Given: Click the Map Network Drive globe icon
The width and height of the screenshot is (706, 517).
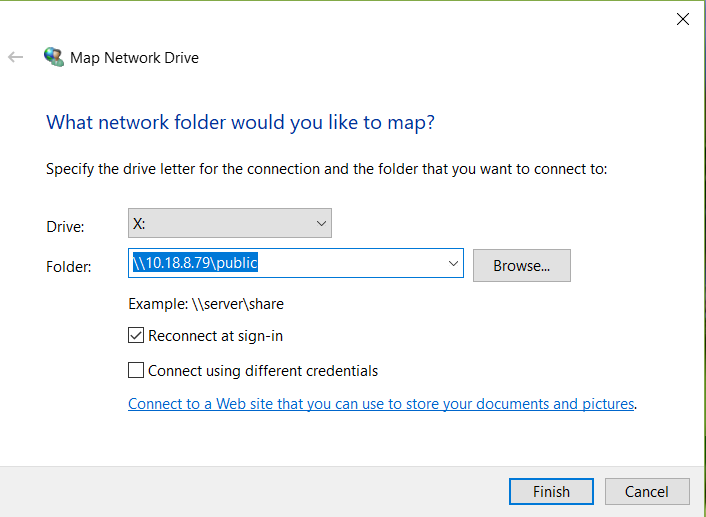Looking at the screenshot, I should pos(54,57).
